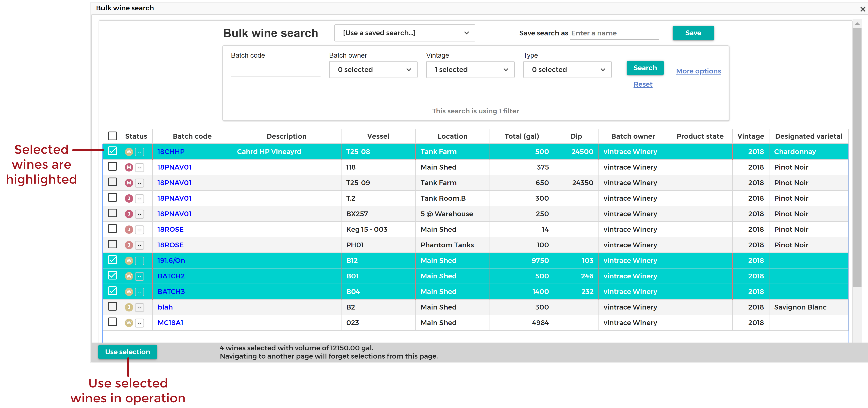The width and height of the screenshot is (868, 408).
Task: Uncheck the BATCH2 row checkbox
Action: 112,275
